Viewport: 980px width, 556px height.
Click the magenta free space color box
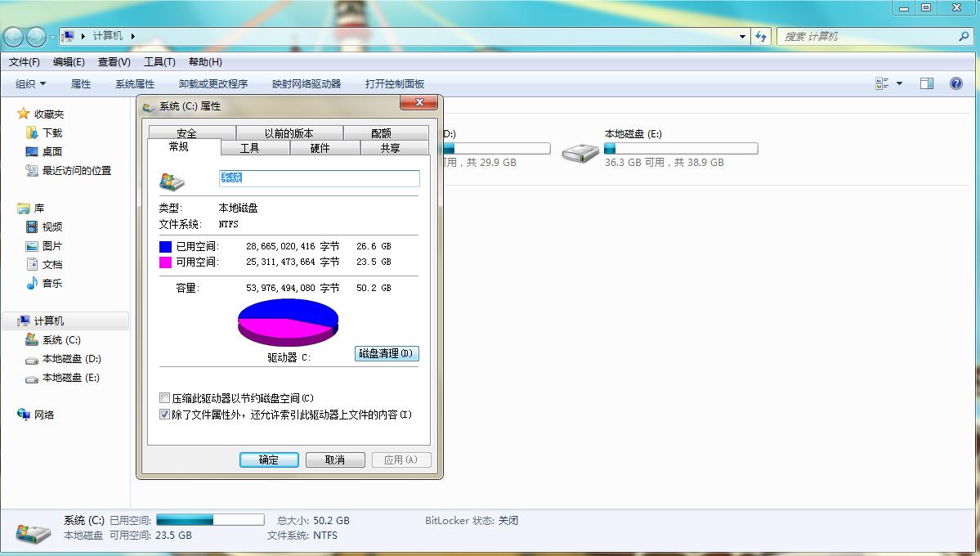[x=165, y=262]
